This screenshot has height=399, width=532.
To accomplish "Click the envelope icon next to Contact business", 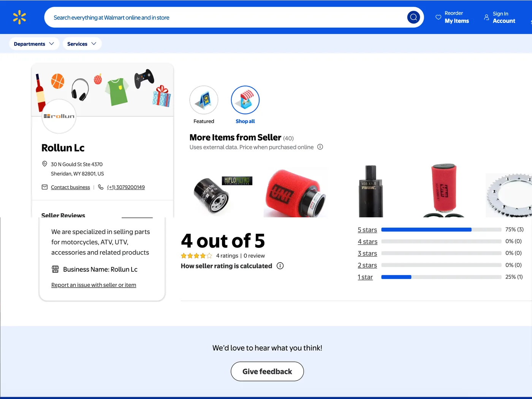I will pos(44,187).
